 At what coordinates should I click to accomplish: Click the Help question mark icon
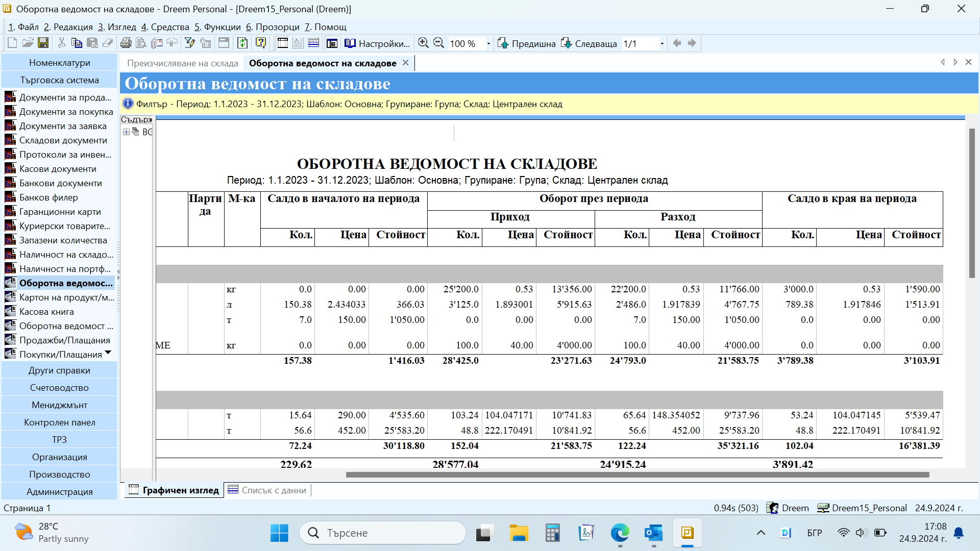click(x=261, y=43)
